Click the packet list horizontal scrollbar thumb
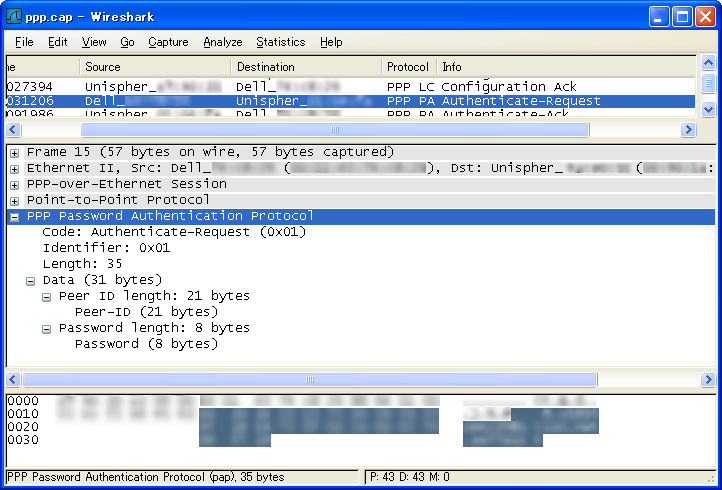The height and width of the screenshot is (490, 722). [335, 130]
